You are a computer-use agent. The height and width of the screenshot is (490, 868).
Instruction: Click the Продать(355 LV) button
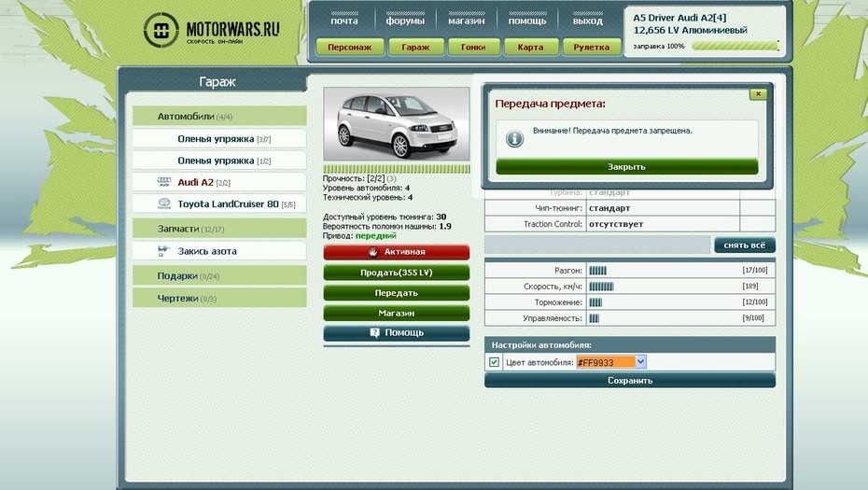pyautogui.click(x=397, y=273)
